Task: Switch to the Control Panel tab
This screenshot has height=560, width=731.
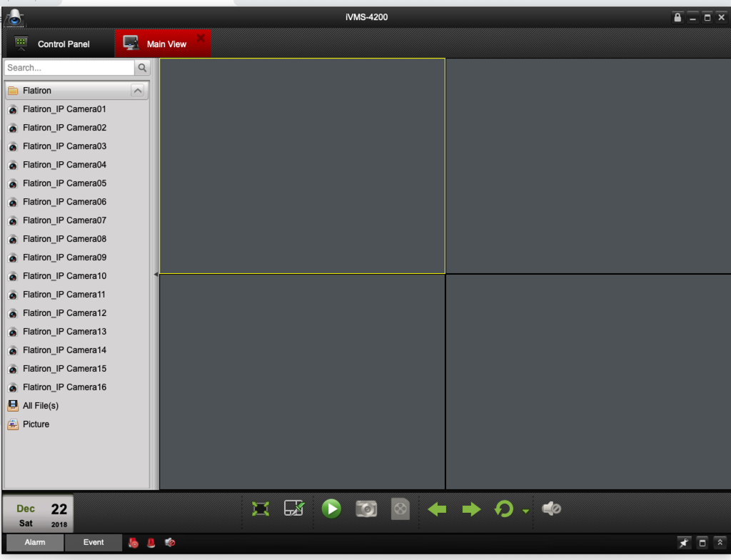Action: 59,44
